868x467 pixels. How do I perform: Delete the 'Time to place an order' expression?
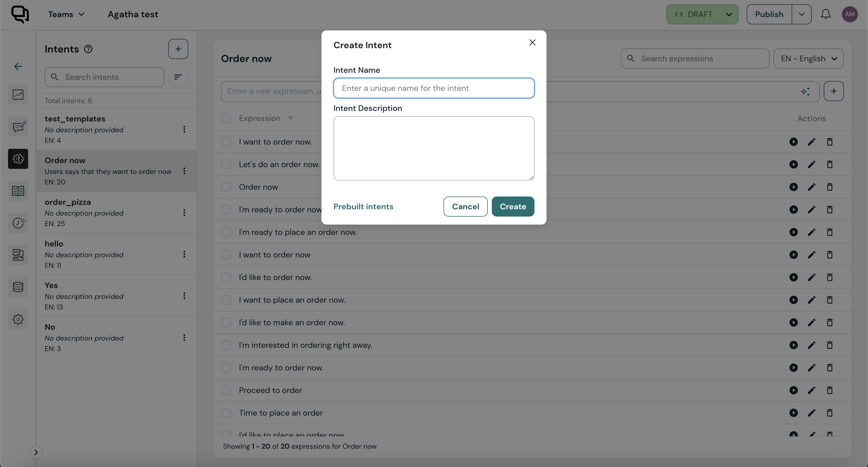click(x=830, y=413)
